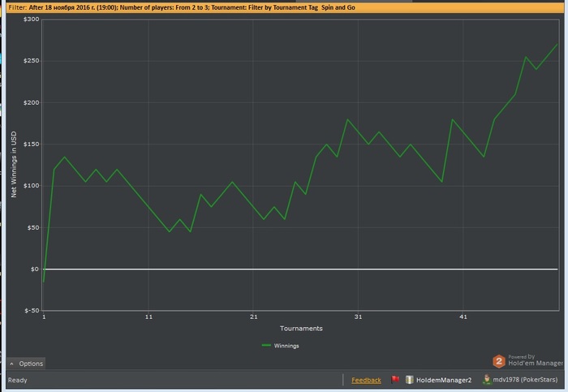Image resolution: width=568 pixels, height=392 pixels.
Task: Click the x-axis label 21
Action: 253,317
